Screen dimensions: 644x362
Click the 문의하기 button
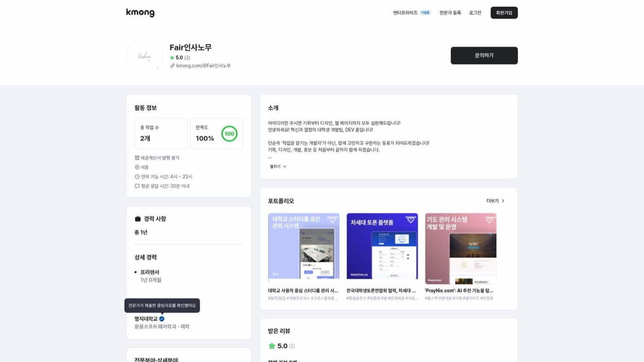pyautogui.click(x=484, y=55)
